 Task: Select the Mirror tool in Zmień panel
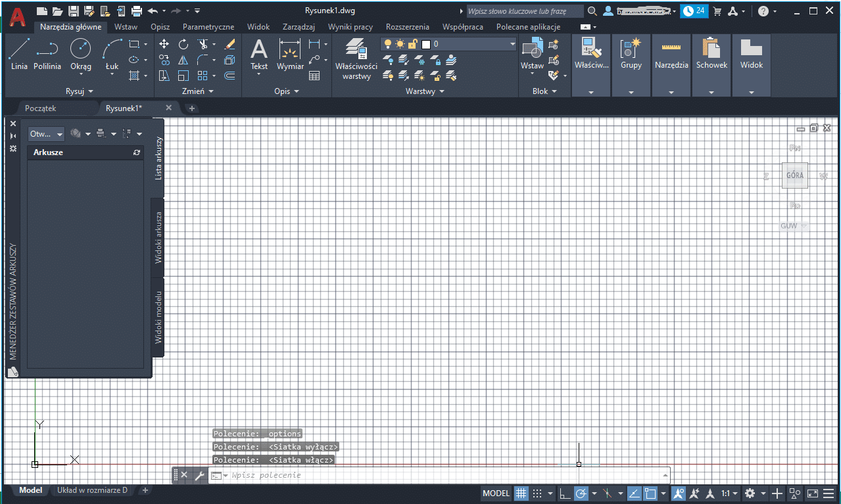183,60
